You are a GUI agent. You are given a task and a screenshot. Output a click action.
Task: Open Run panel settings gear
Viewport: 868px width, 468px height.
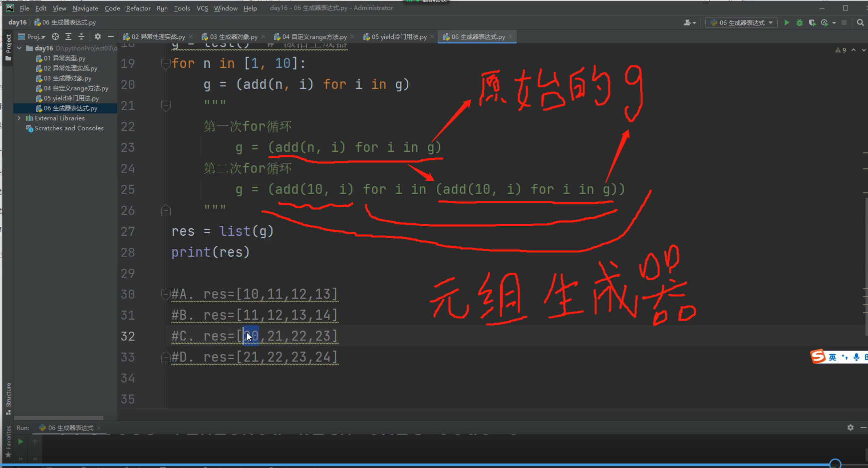tap(851, 428)
